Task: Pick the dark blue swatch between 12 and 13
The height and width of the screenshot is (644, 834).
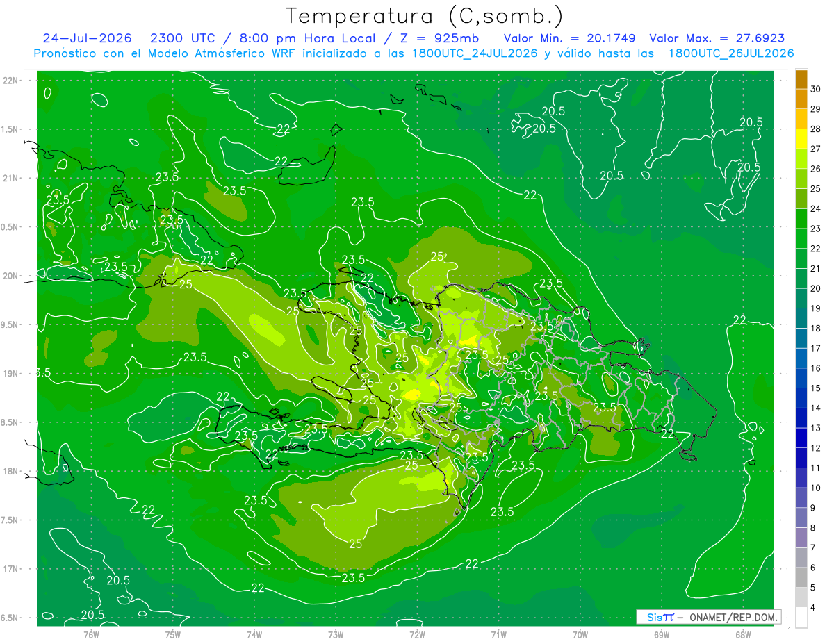Action: pyautogui.click(x=801, y=438)
